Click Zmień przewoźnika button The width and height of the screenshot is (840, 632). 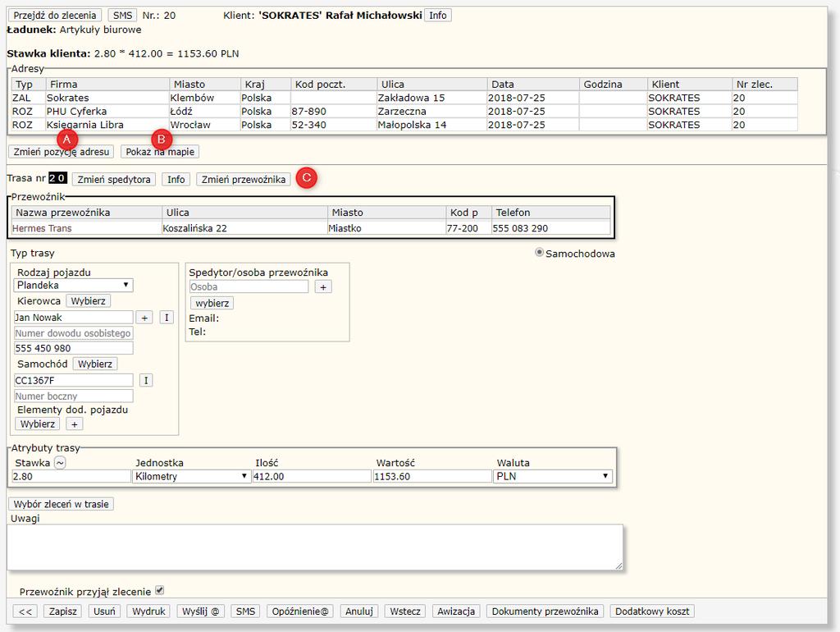(x=243, y=180)
